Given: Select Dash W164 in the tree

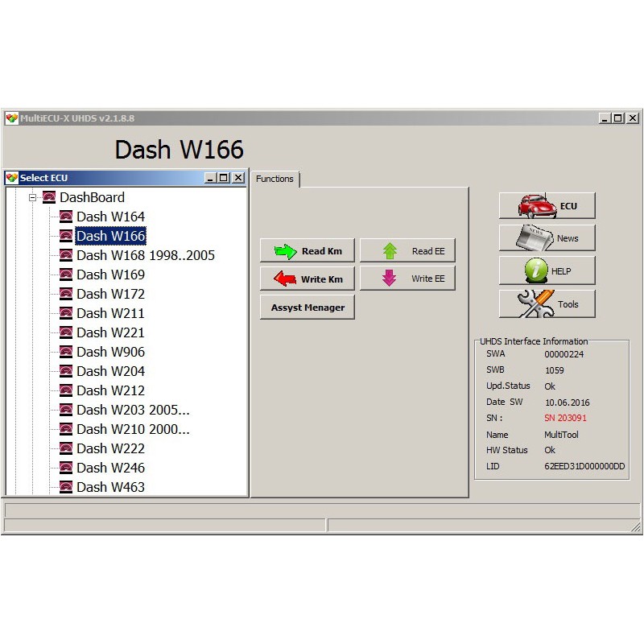Looking at the screenshot, I should point(110,217).
